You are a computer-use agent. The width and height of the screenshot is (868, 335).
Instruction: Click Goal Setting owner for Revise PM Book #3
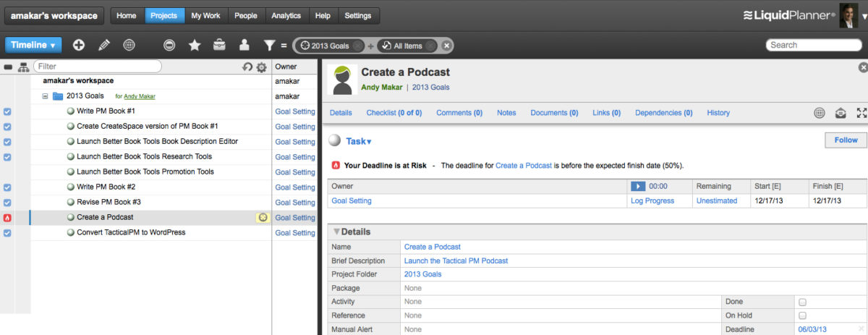tap(295, 203)
